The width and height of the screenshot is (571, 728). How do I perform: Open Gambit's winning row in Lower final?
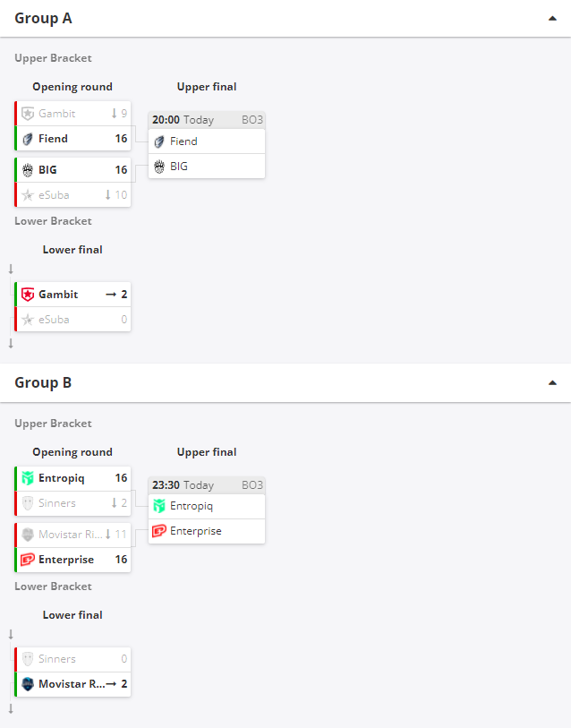(x=73, y=295)
